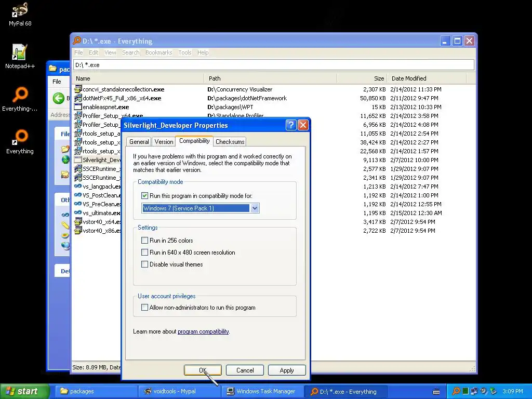The width and height of the screenshot is (532, 399).
Task: Click the concvi_standalonecollection.exe file icon
Action: [78, 89]
